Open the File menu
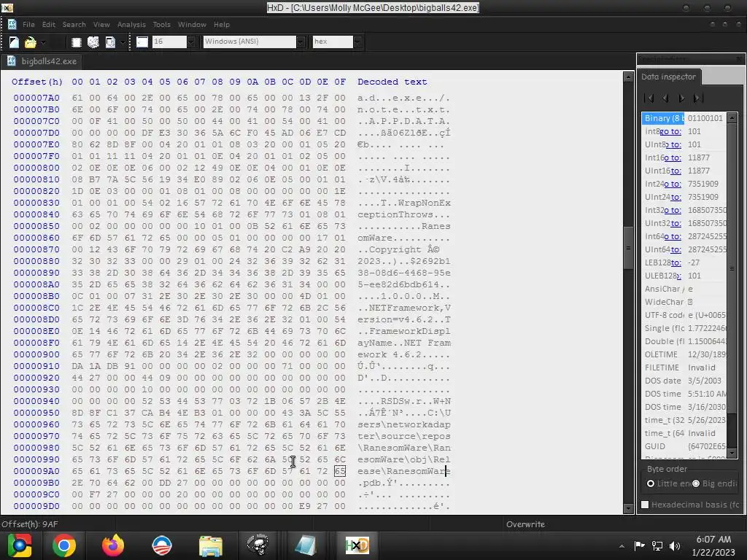This screenshot has height=560, width=747. 28,24
